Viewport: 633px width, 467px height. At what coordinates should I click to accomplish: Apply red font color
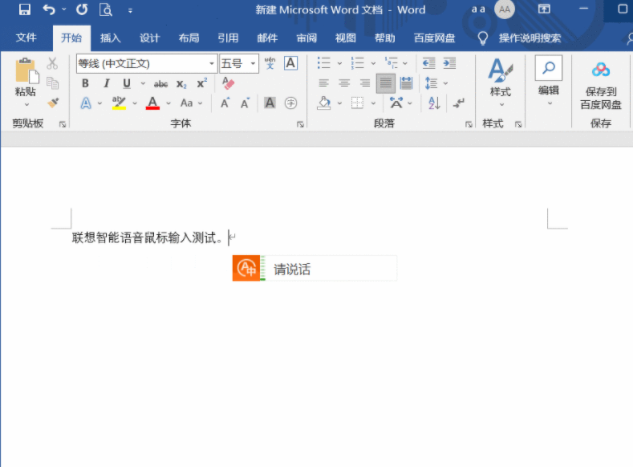point(153,103)
